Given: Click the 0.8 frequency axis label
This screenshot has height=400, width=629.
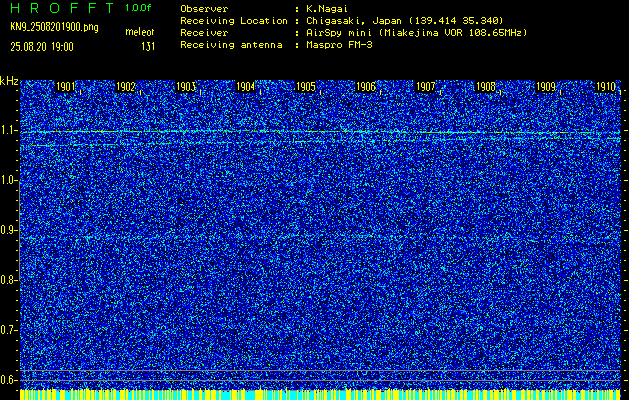Looking at the screenshot, I should [x=7, y=280].
